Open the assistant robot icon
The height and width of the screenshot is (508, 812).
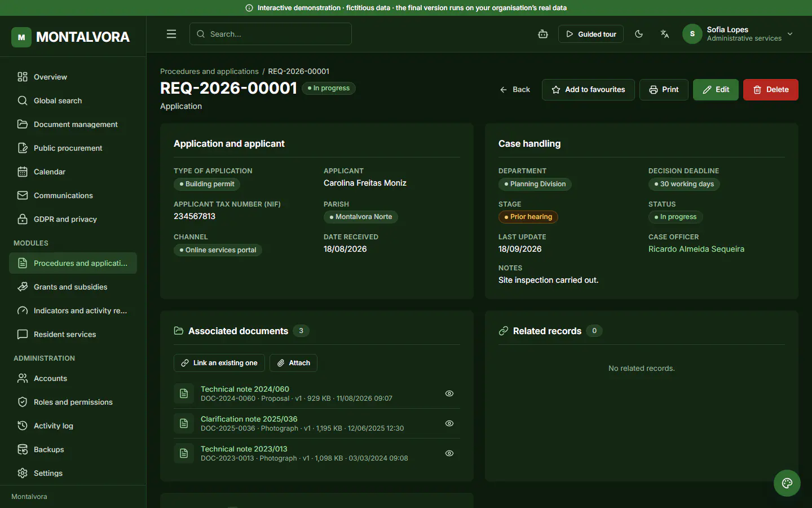click(x=543, y=34)
